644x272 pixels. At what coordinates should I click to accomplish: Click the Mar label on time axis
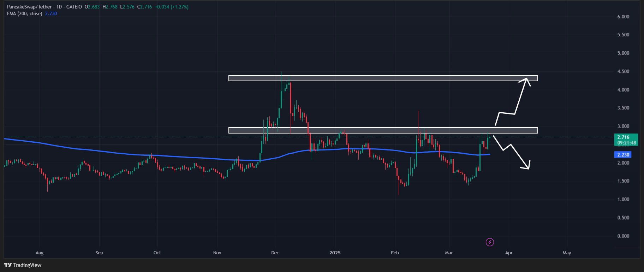(x=449, y=253)
